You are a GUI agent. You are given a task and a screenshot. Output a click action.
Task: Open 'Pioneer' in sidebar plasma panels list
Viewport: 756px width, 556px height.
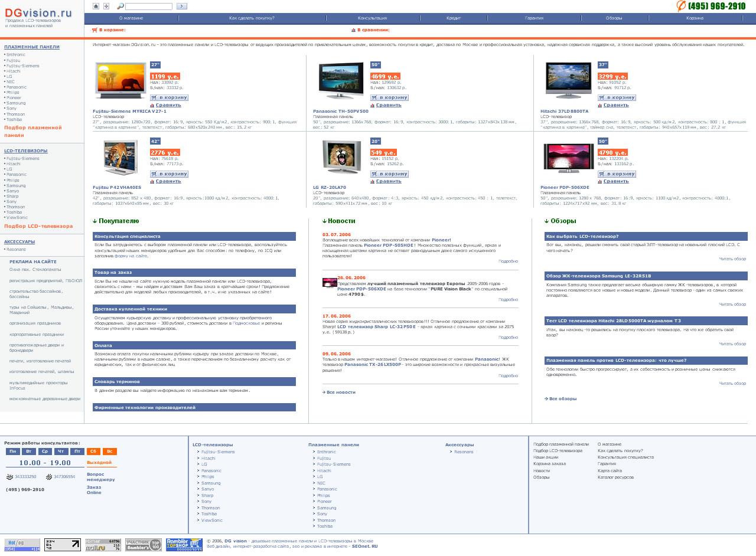(x=13, y=98)
